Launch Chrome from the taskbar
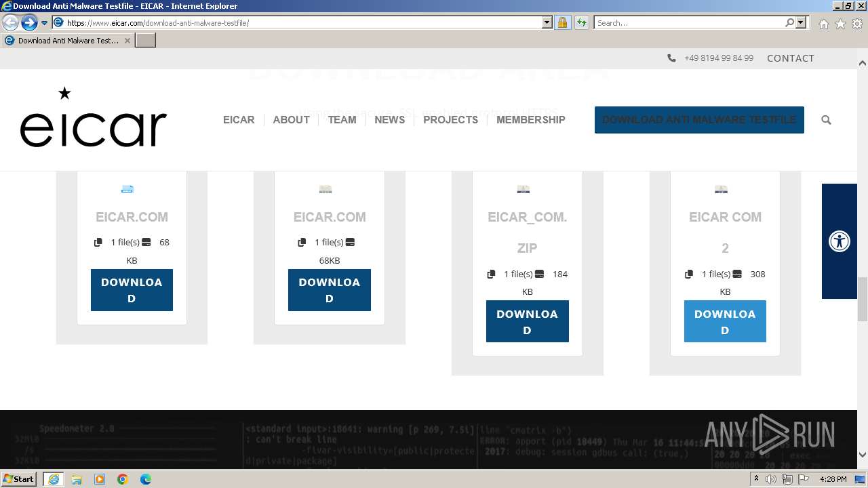The height and width of the screenshot is (488, 868). pos(123,479)
